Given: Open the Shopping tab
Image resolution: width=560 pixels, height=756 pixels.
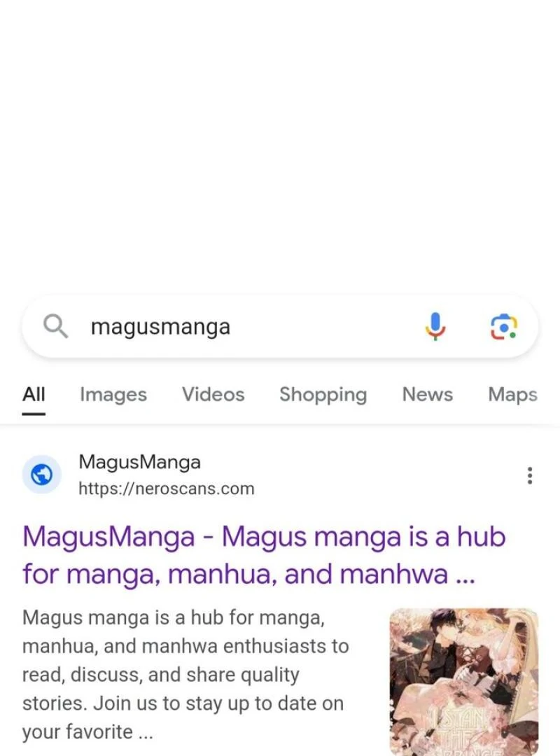Looking at the screenshot, I should (323, 394).
